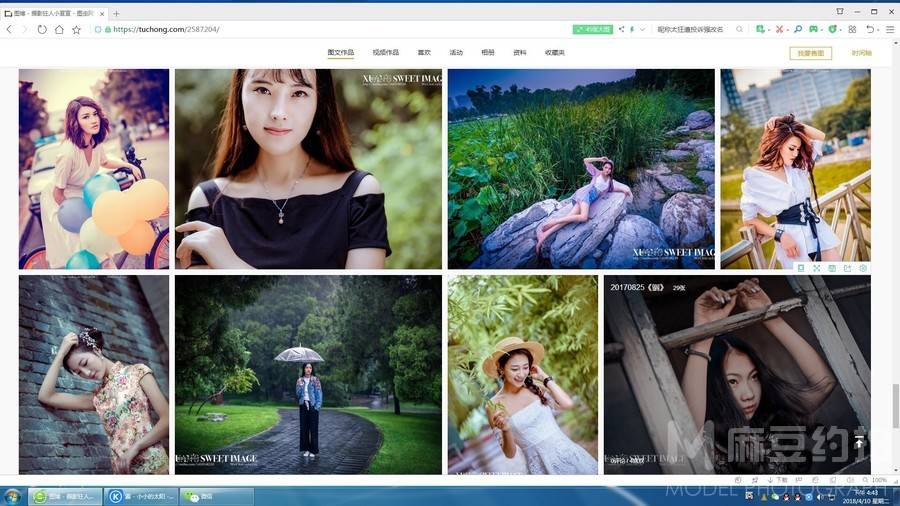This screenshot has width=900, height=506.
Task: Select the 视频作品 tab
Action: pos(386,53)
